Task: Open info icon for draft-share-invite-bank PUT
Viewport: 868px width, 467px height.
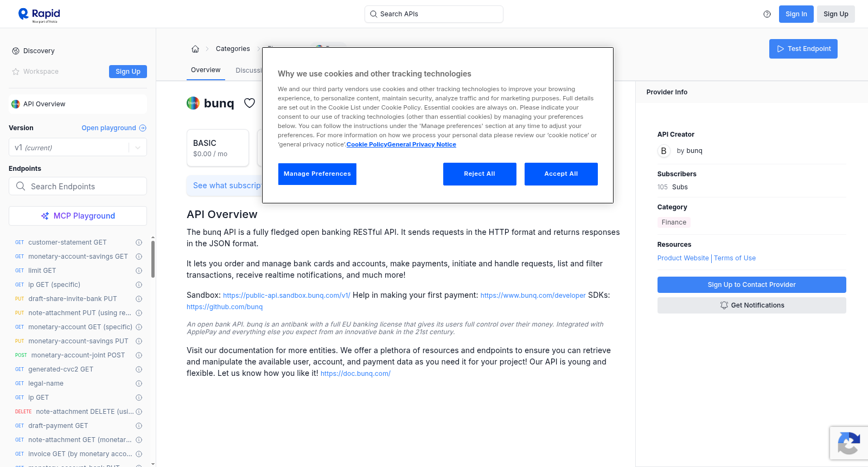Action: [x=139, y=299]
